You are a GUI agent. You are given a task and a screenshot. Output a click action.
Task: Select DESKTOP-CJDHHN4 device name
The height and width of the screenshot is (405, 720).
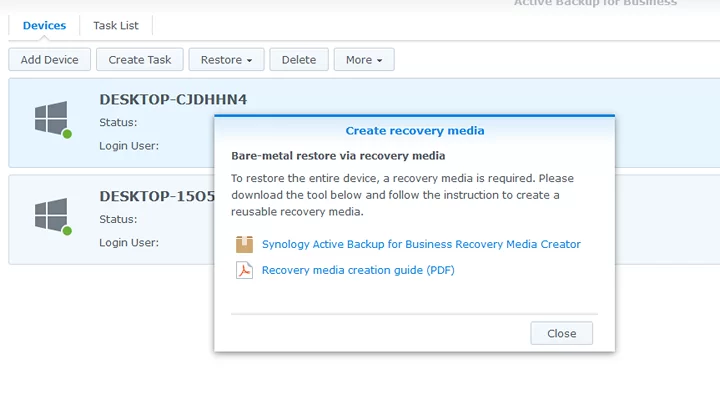(173, 99)
